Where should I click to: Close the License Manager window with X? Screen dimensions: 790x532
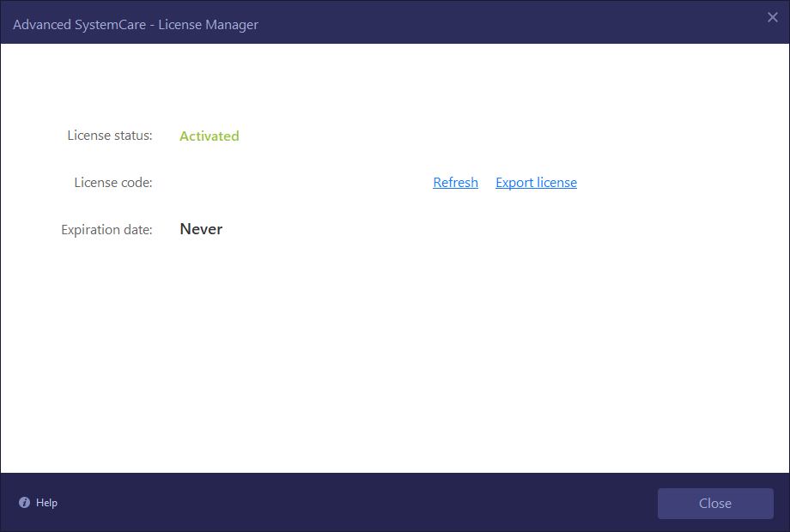click(772, 18)
